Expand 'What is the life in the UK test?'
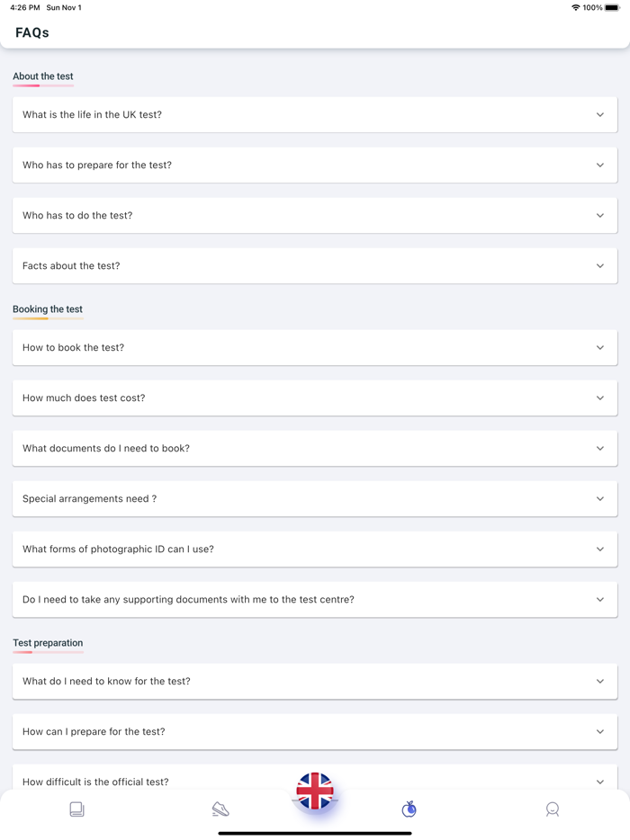Viewport: 630px width, 840px height. click(314, 114)
